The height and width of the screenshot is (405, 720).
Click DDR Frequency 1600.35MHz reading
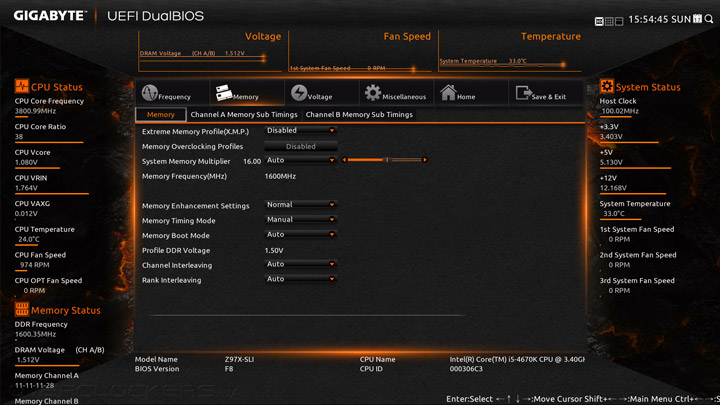[x=35, y=335]
